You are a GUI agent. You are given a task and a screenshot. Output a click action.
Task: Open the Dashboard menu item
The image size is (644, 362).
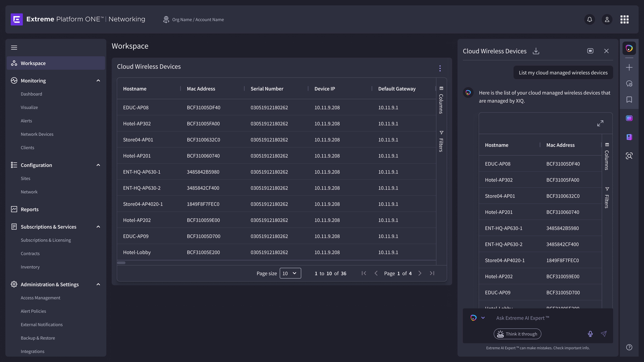pyautogui.click(x=31, y=94)
